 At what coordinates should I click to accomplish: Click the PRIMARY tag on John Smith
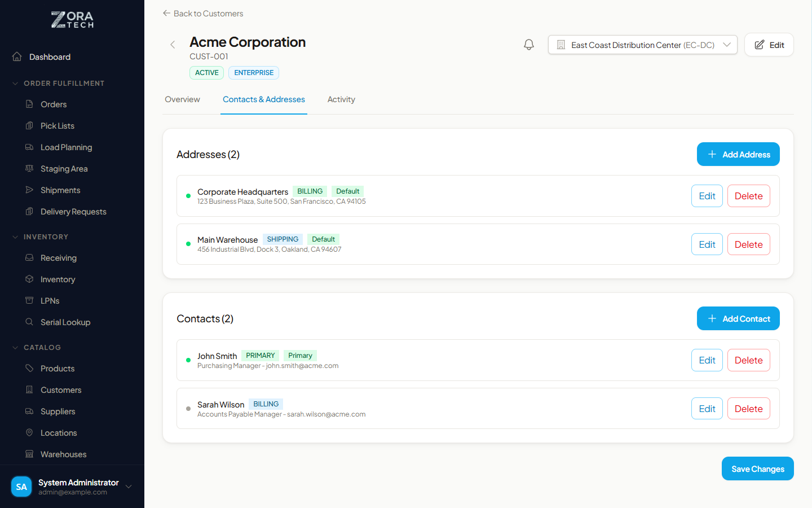pyautogui.click(x=261, y=356)
